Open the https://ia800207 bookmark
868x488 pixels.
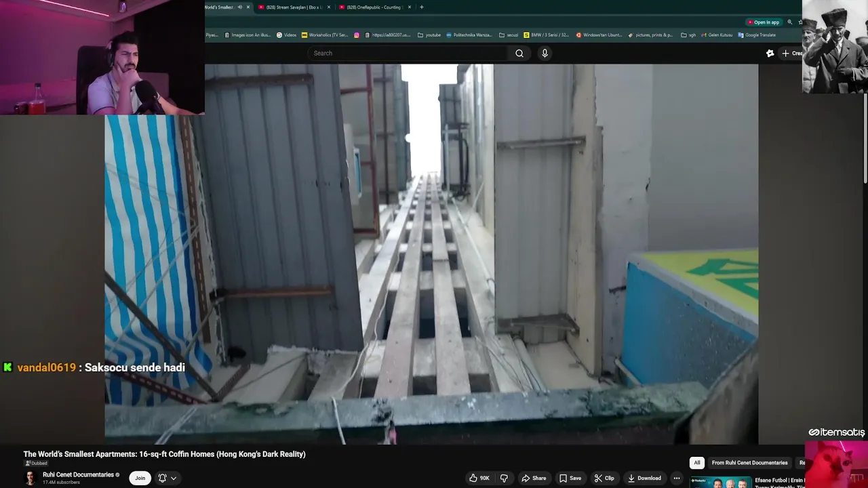point(388,35)
